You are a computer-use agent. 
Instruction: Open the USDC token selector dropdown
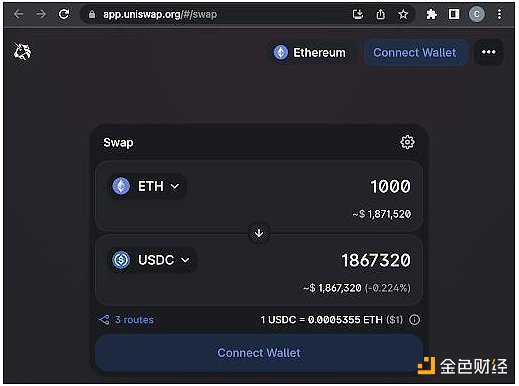[x=153, y=260]
